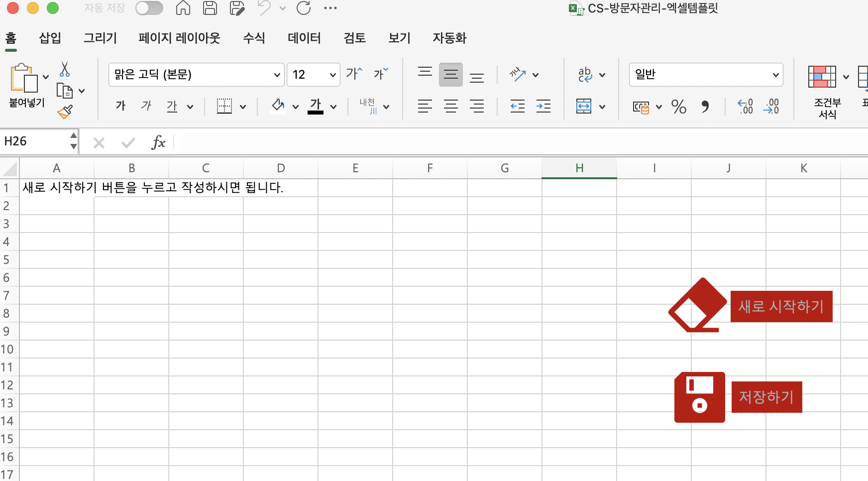868x481 pixels.
Task: Toggle italic 가 formatting
Action: (x=146, y=106)
